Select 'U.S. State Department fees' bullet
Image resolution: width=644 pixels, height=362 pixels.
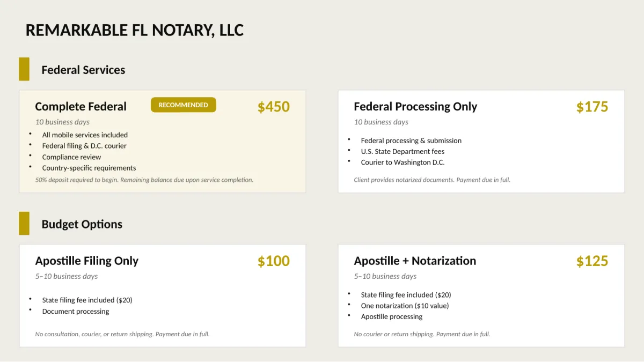402,151
